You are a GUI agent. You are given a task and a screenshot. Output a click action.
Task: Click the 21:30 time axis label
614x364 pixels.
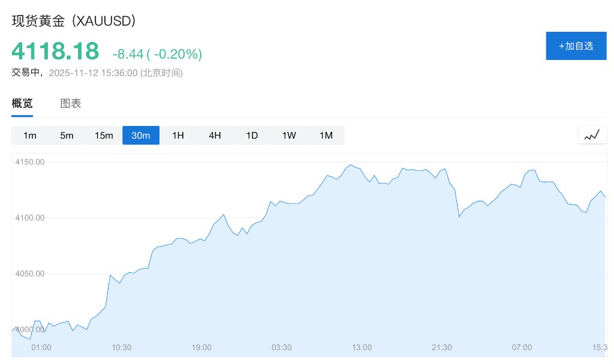coord(442,347)
